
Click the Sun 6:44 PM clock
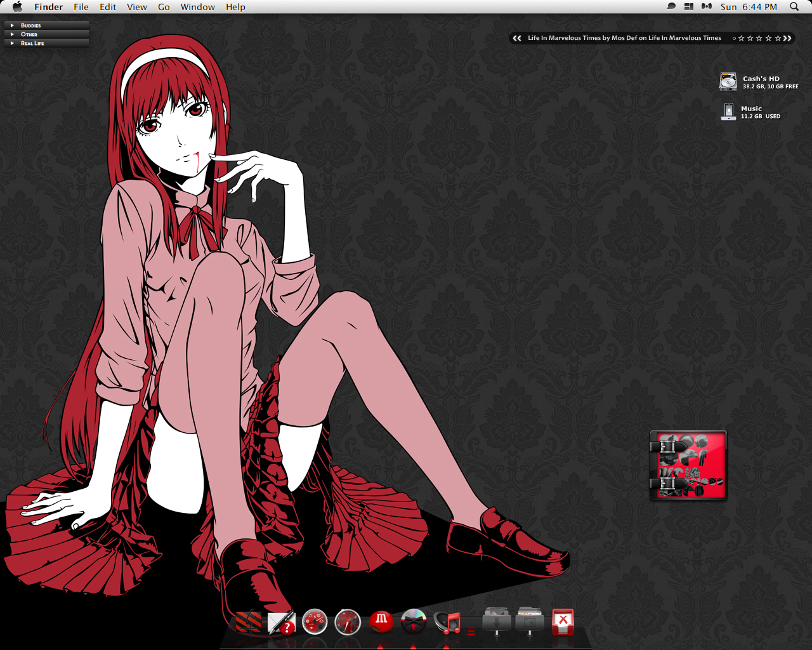[749, 7]
